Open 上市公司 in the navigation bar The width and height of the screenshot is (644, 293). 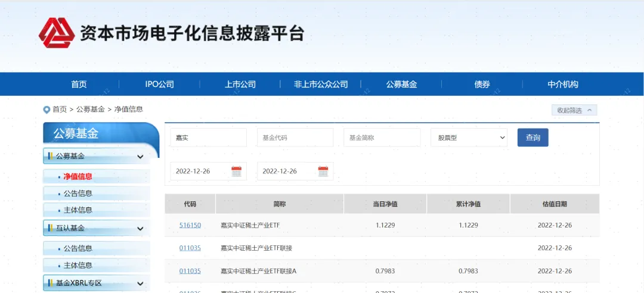click(240, 84)
